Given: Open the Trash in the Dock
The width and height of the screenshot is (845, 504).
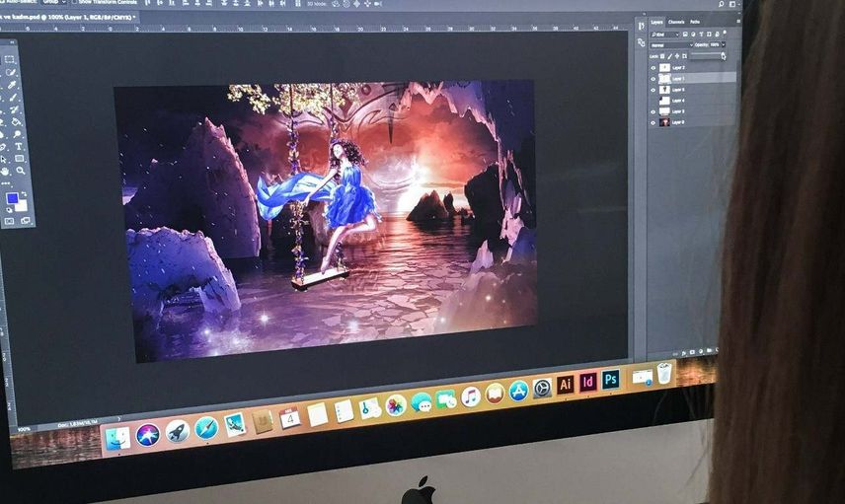Looking at the screenshot, I should (x=665, y=373).
